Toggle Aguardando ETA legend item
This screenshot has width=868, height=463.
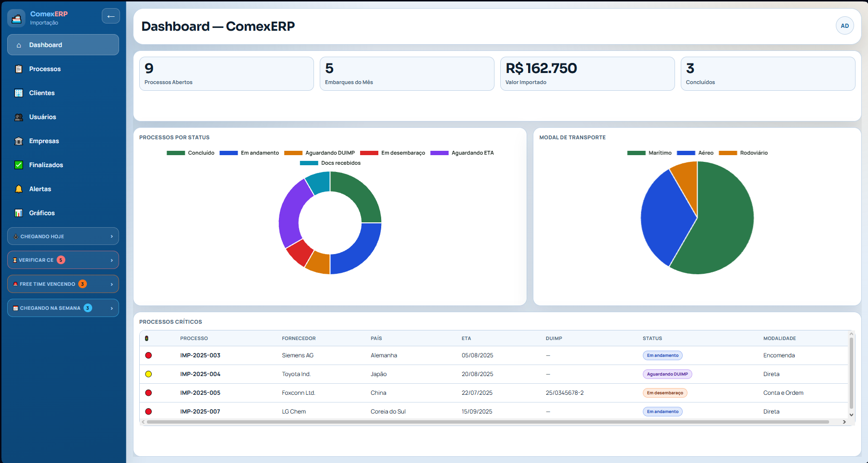point(462,153)
